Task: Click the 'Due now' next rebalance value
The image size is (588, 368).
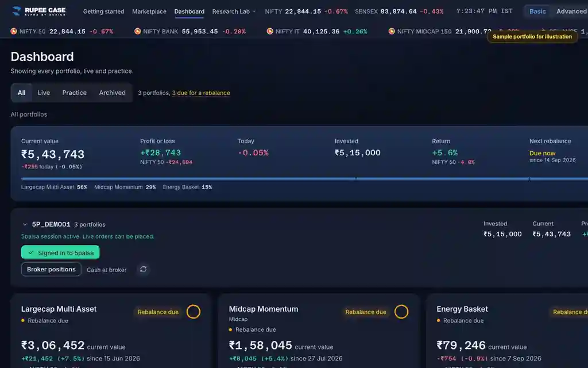Action: point(542,153)
